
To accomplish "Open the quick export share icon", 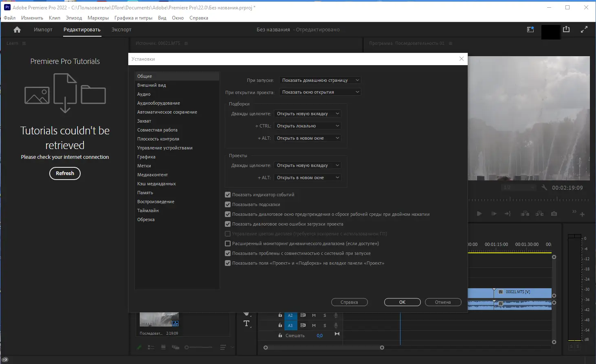I will (x=566, y=29).
